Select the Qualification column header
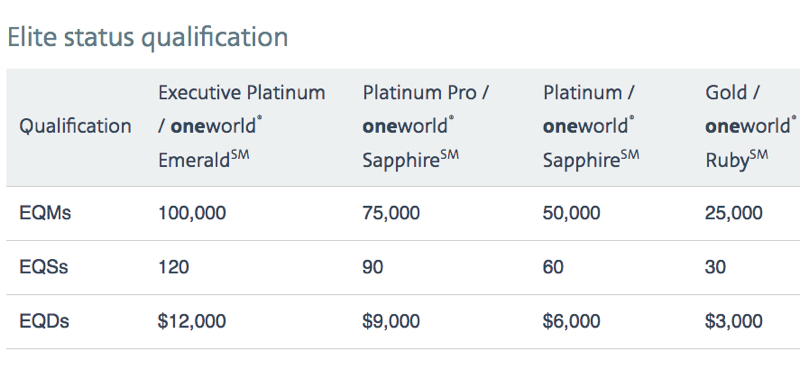Viewport: 800px width, 380px height. pyautogui.click(x=76, y=126)
